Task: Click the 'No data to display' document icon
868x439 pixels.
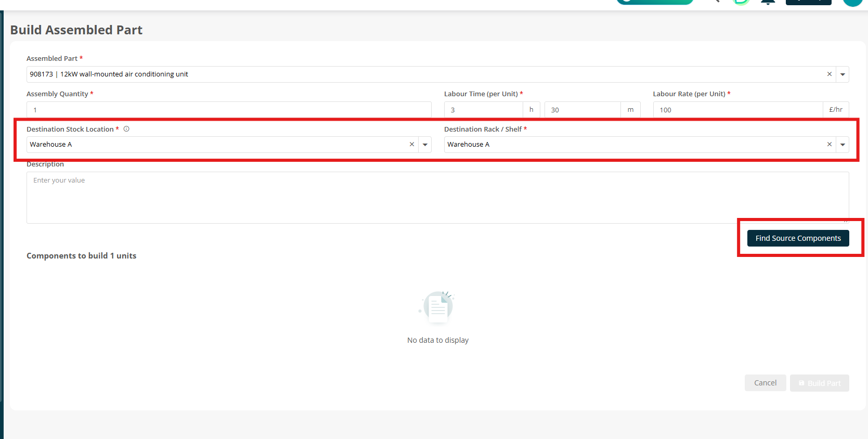Action: tap(438, 307)
